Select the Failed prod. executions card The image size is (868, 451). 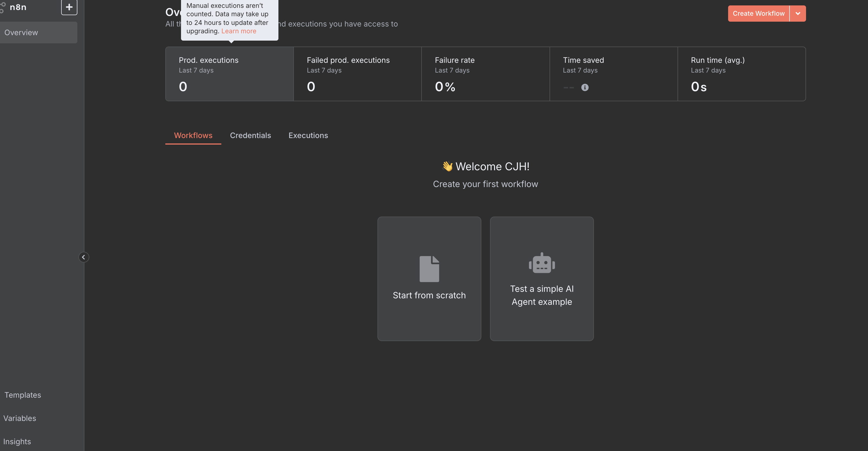click(x=357, y=74)
